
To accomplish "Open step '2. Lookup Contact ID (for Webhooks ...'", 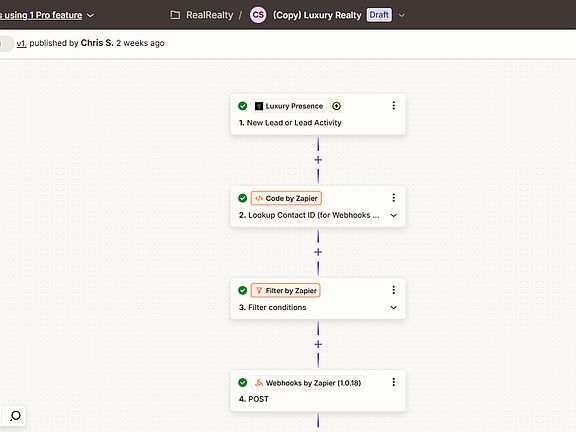I will 309,215.
